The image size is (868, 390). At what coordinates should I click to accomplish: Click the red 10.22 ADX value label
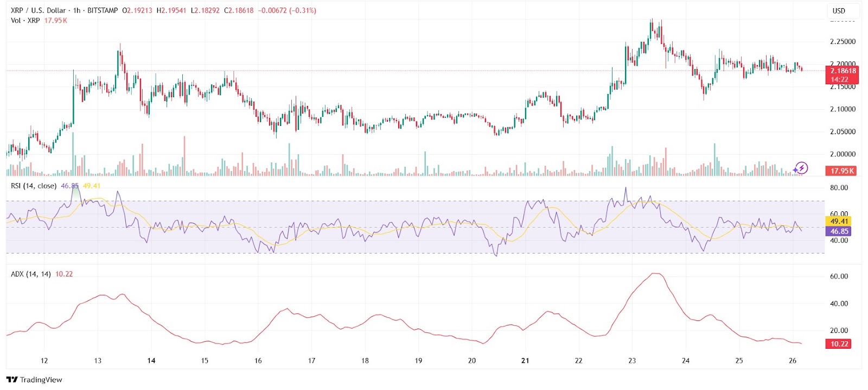[839, 344]
